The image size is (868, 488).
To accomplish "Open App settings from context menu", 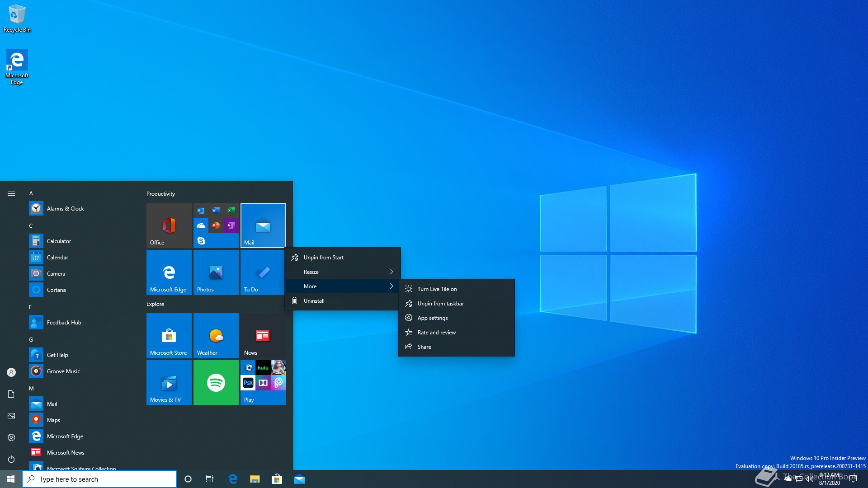I will (x=432, y=318).
